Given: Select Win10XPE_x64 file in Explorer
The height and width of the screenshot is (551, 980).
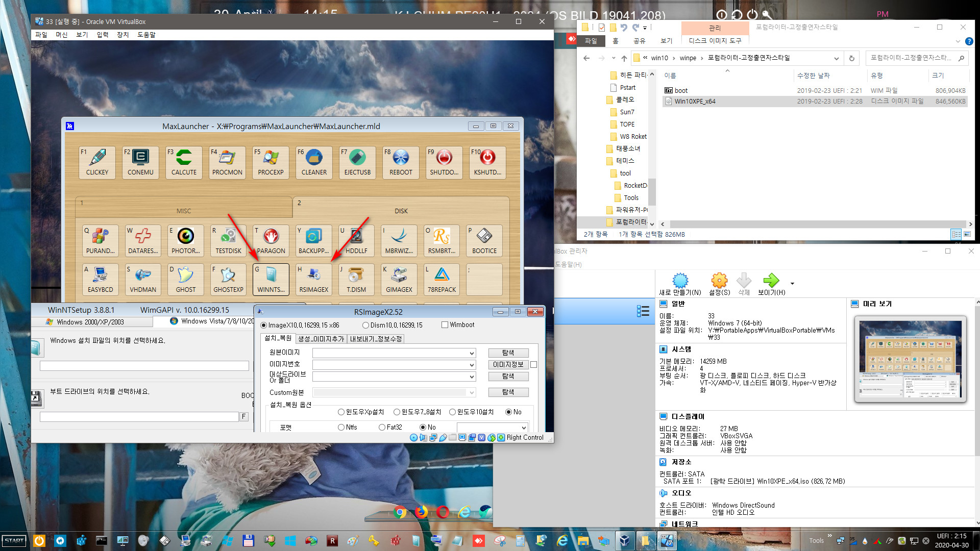Looking at the screenshot, I should 815,102.
